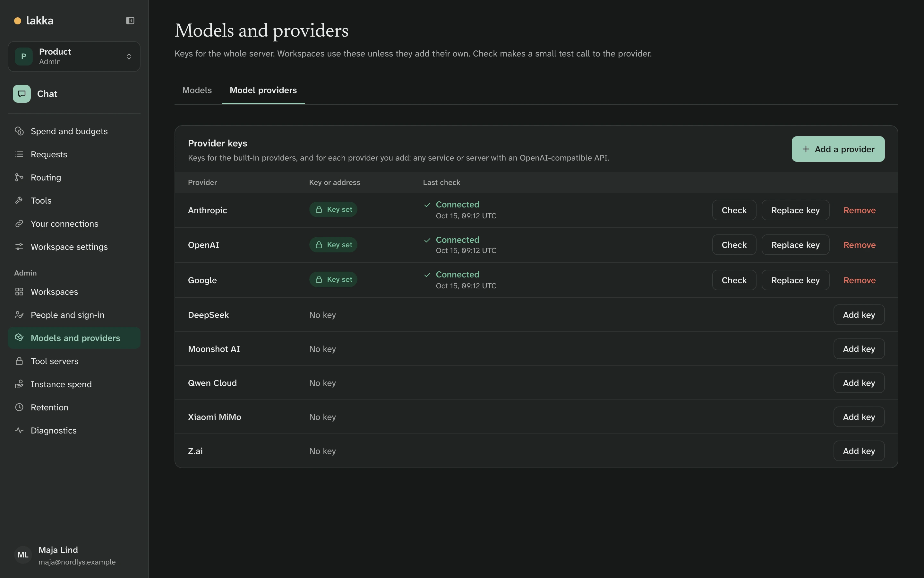Open the Product workspace switcher chevrons

pos(129,57)
